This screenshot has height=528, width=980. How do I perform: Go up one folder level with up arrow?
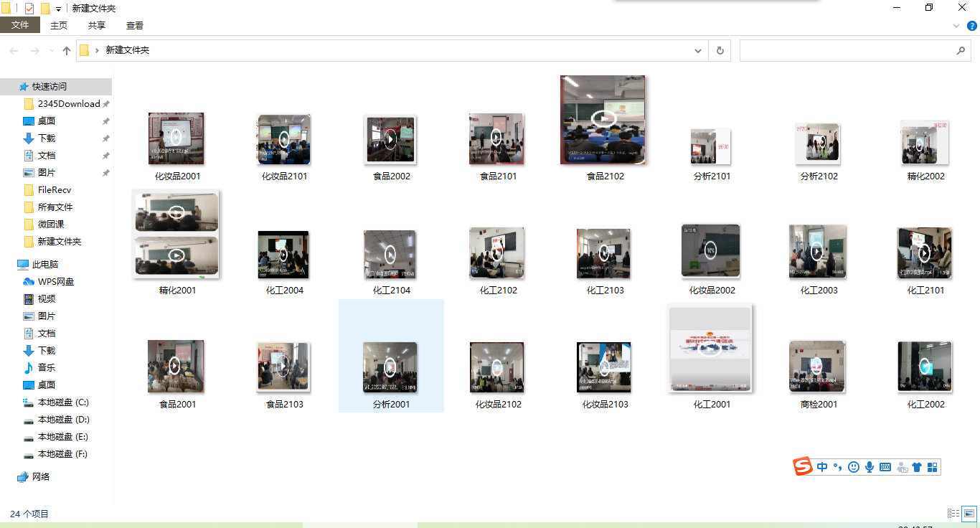[67, 51]
